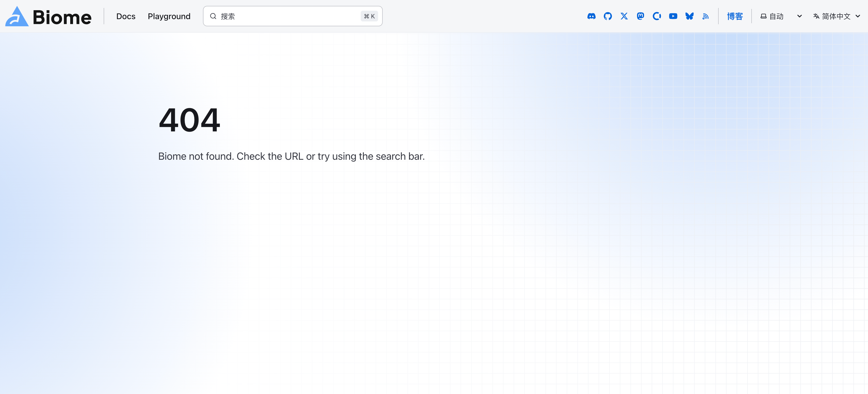Visit the Bluesky butterfly icon link

689,16
